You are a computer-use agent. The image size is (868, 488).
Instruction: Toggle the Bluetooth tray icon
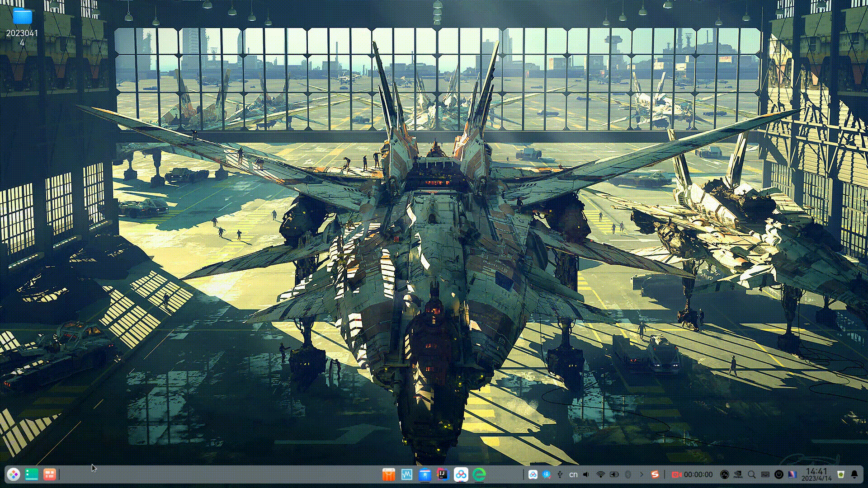pos(628,474)
